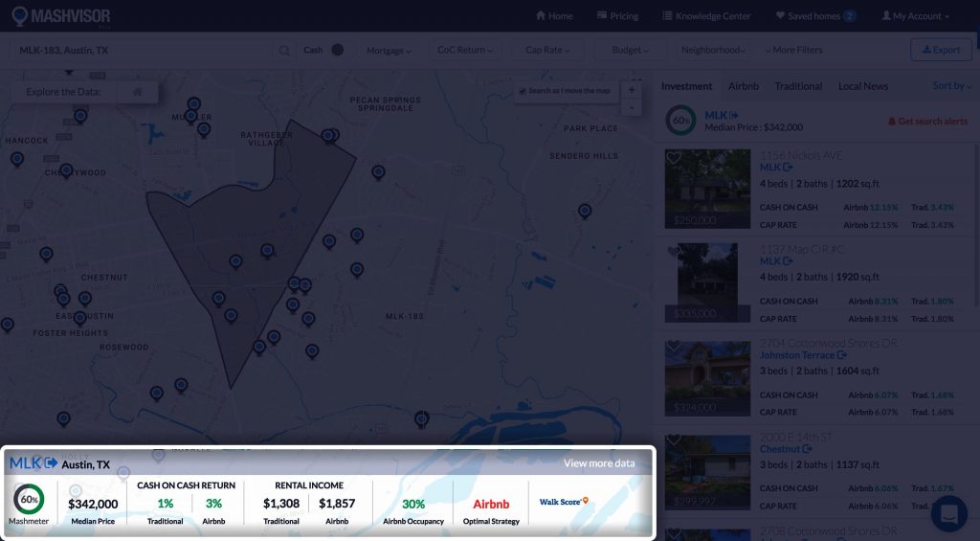Viewport: 980px width, 541px height.
Task: Open the Sort by dropdown
Action: coord(951,86)
